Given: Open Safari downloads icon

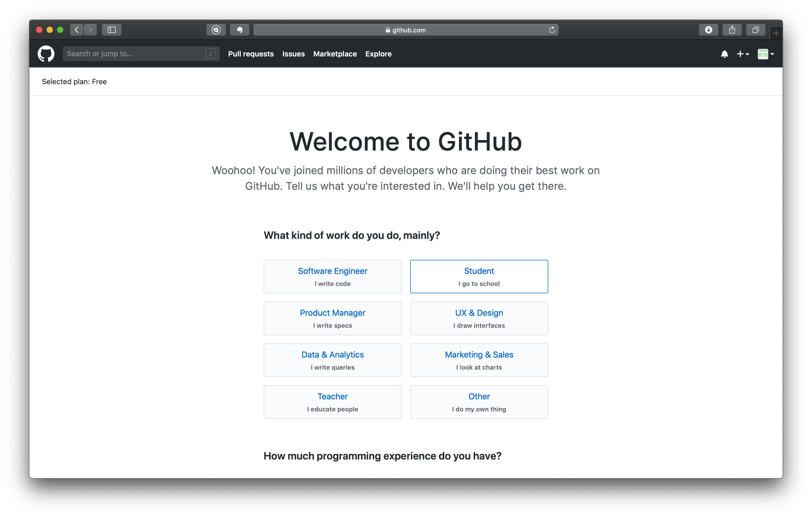Looking at the screenshot, I should tap(708, 30).
